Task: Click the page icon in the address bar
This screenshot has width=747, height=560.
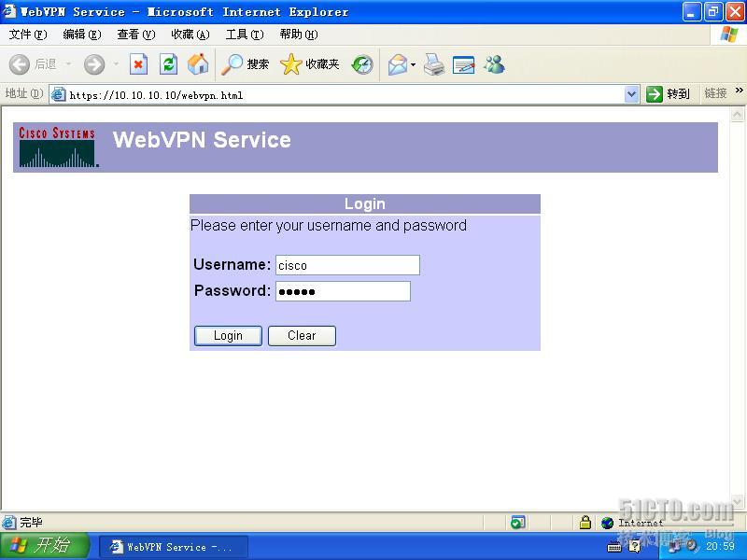Action: tap(58, 94)
